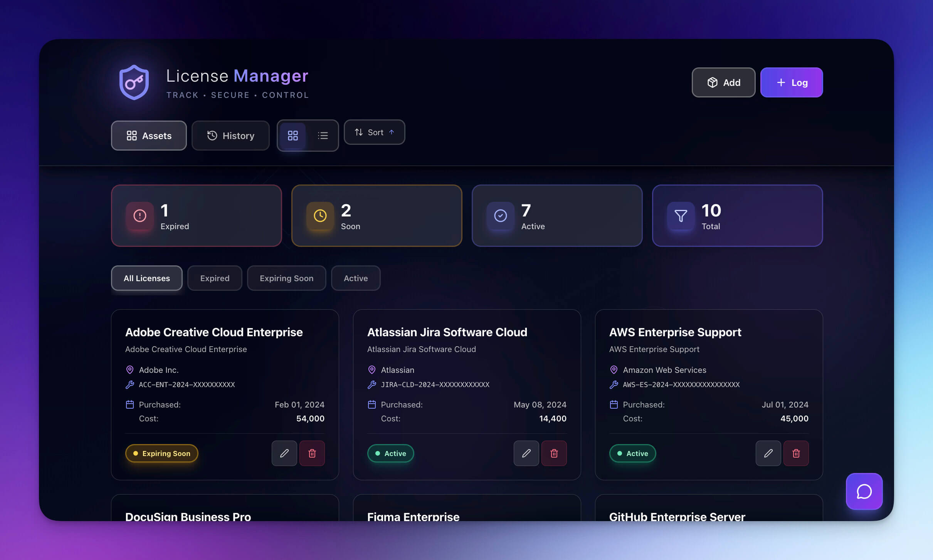933x560 pixels.
Task: Click the License Manager shield logo
Action: [134, 82]
